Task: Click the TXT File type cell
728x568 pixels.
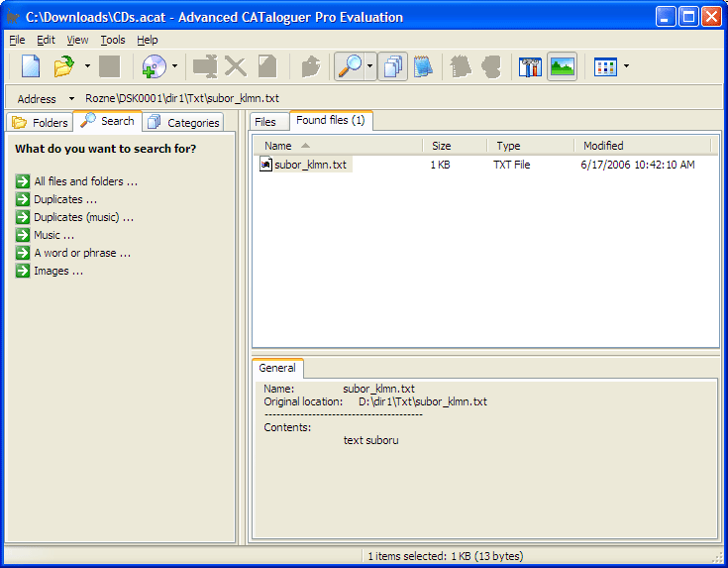Action: pos(512,165)
